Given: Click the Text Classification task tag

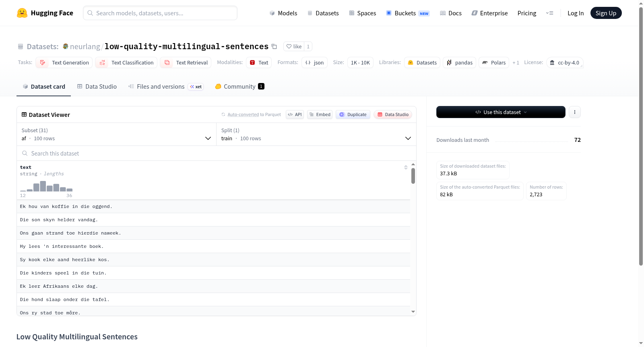Looking at the screenshot, I should (x=126, y=62).
